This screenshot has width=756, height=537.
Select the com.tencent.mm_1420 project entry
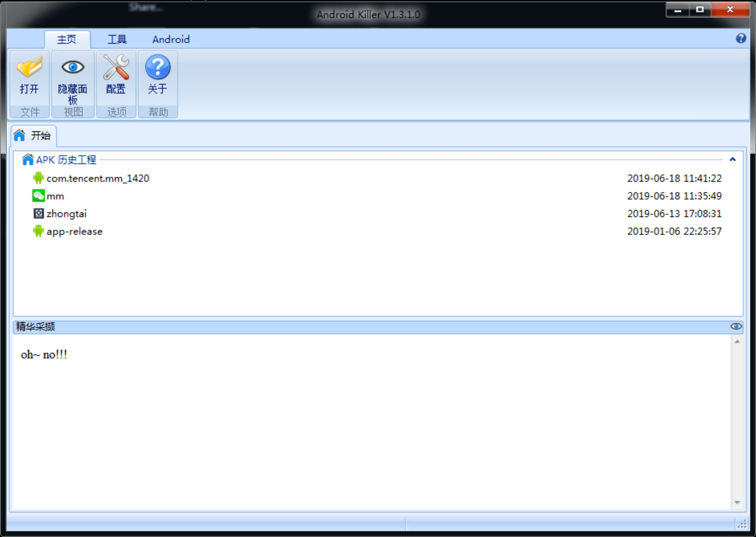[98, 178]
